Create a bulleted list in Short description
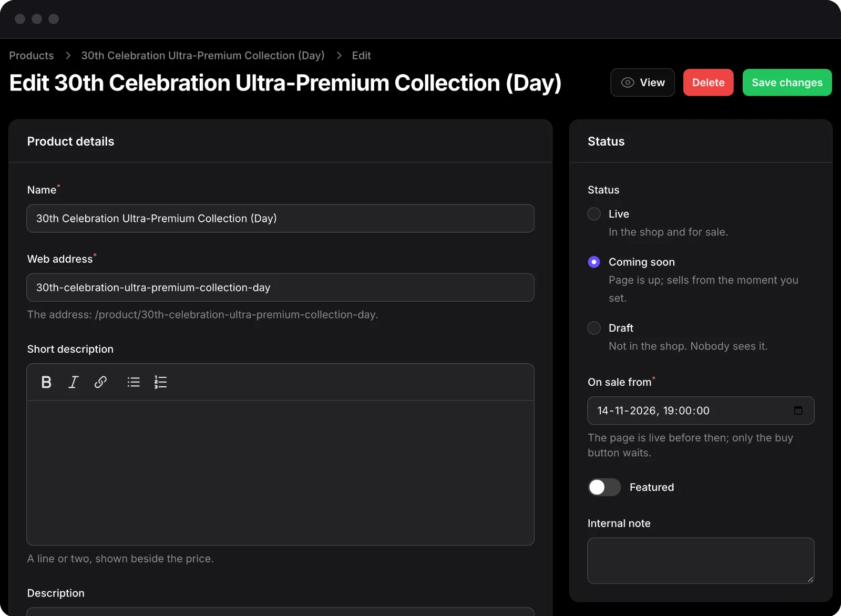 134,382
